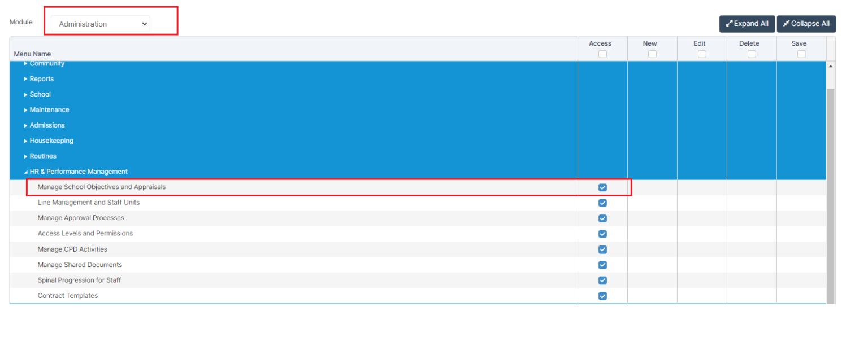The image size is (868, 342).
Task: Uncheck Access for Manage CPD Activities
Action: [x=602, y=249]
